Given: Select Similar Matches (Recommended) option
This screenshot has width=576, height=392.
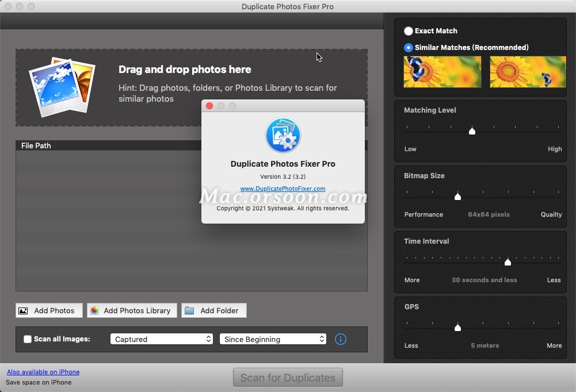Looking at the screenshot, I should tap(408, 47).
